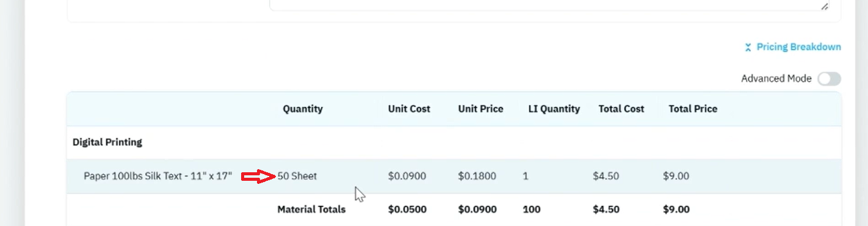Select Paper 100lbs Silk Text row

coord(454,176)
